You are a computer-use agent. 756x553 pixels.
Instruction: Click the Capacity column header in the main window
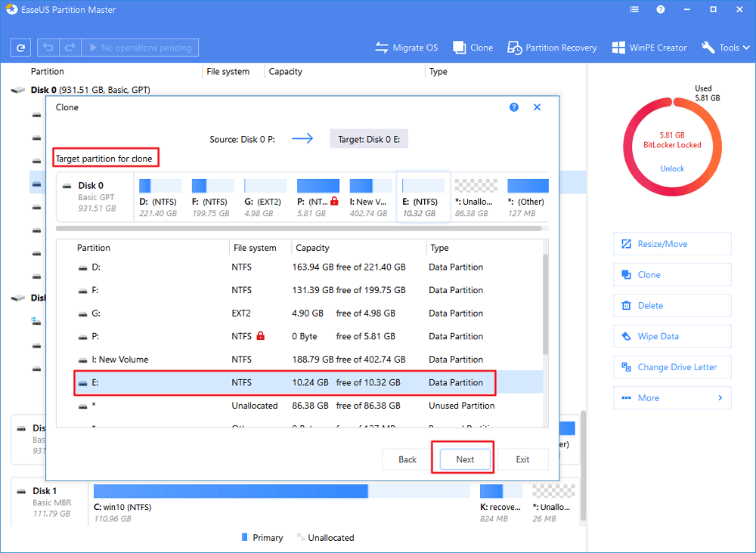tap(286, 71)
